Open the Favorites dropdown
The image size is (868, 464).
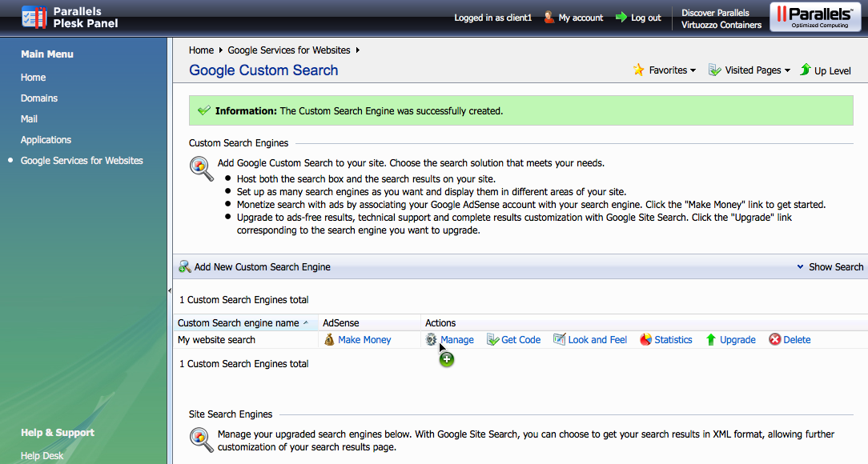pos(665,70)
